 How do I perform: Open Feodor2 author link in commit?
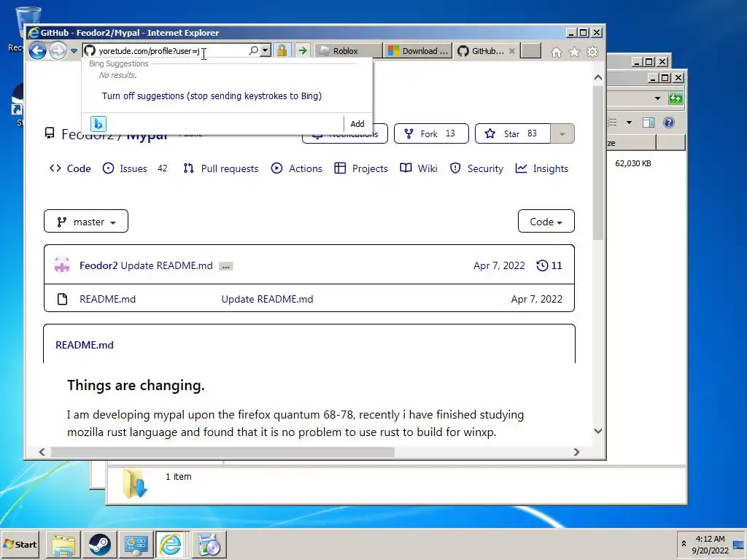98,265
